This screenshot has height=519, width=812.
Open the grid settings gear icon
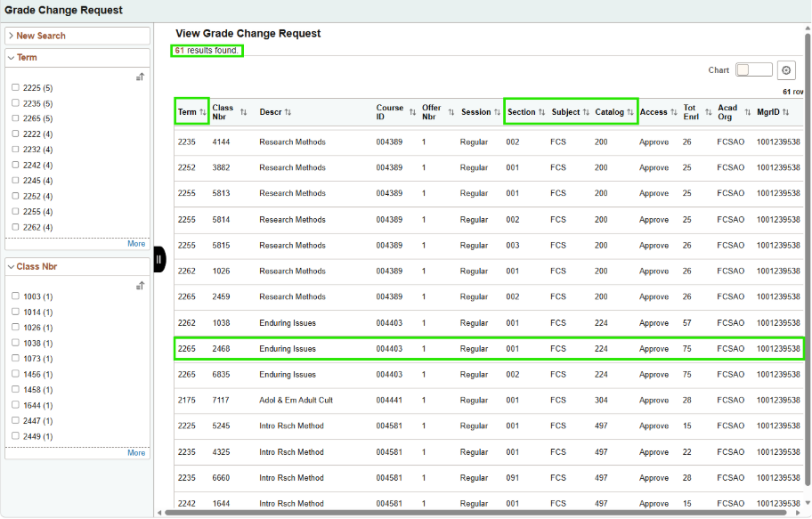(x=786, y=70)
